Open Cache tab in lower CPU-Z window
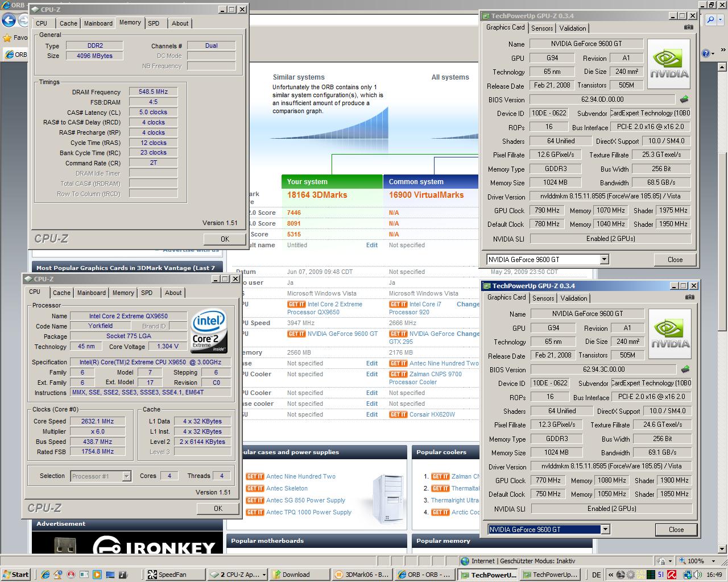The height and width of the screenshot is (582, 728). click(61, 293)
